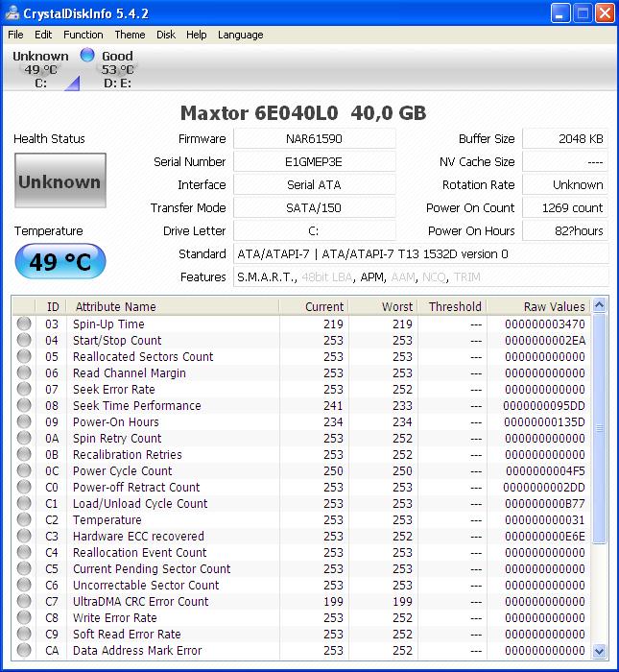
Task: Minimize the CrystalDiskInfo window
Action: click(559, 13)
